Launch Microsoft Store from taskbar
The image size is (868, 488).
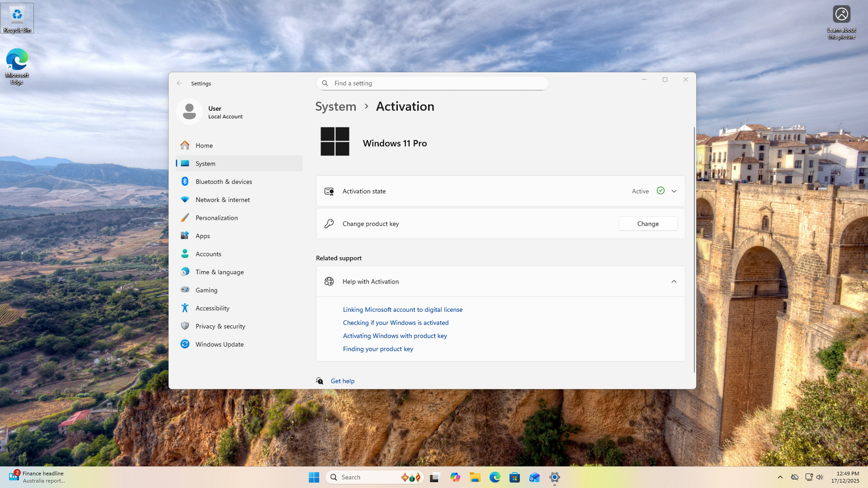click(x=515, y=477)
